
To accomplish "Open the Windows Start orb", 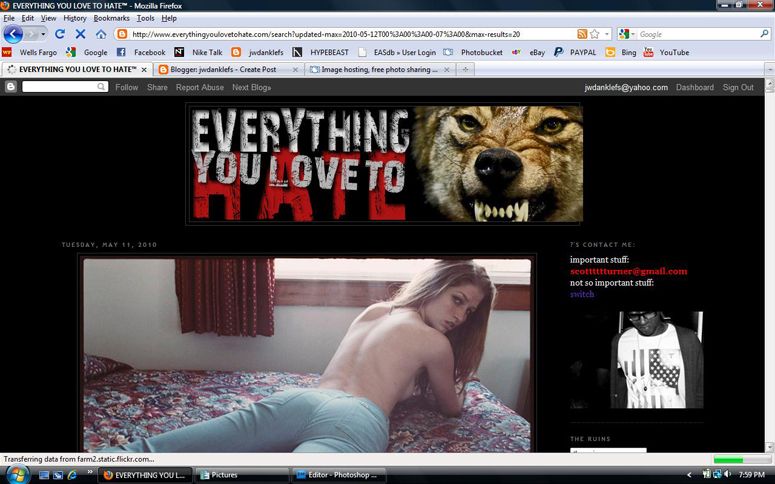I will [16, 475].
